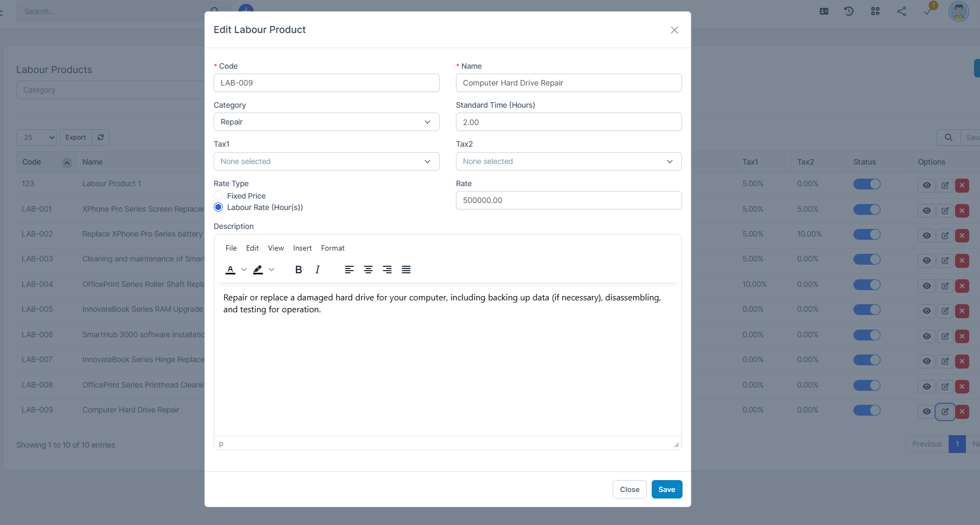Open the Insert menu in editor

click(x=302, y=248)
